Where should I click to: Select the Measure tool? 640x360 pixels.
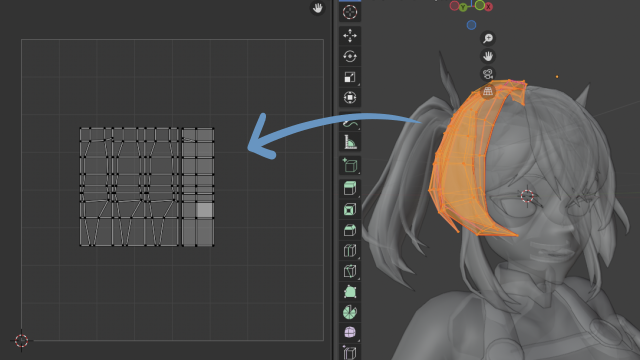point(350,142)
